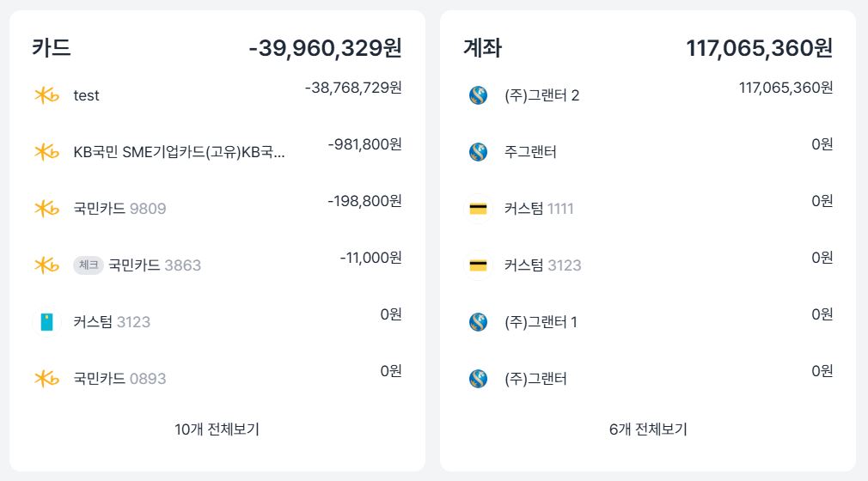This screenshot has width=868, height=481.
Task: Click the yellow card icon for 커스텀 1111
Action: (479, 209)
